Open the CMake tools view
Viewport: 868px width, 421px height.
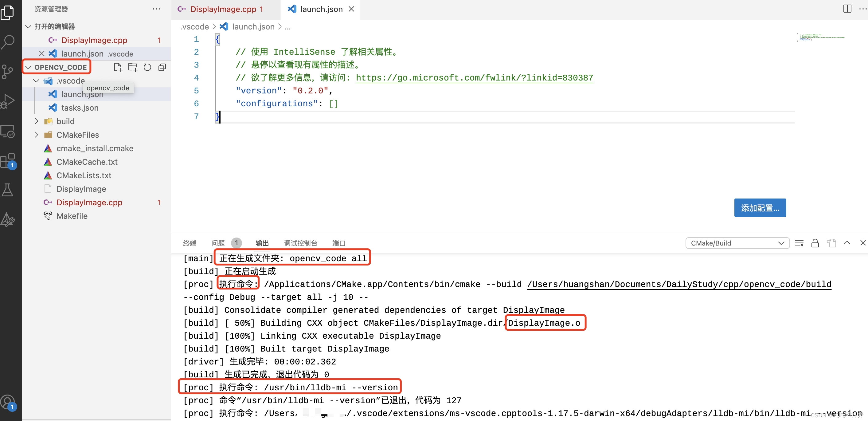[7, 220]
